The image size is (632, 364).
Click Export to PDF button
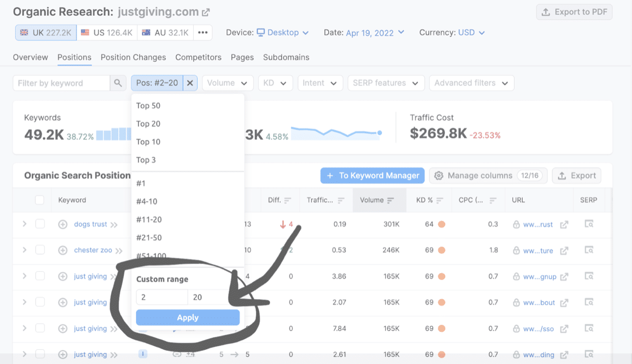click(574, 12)
